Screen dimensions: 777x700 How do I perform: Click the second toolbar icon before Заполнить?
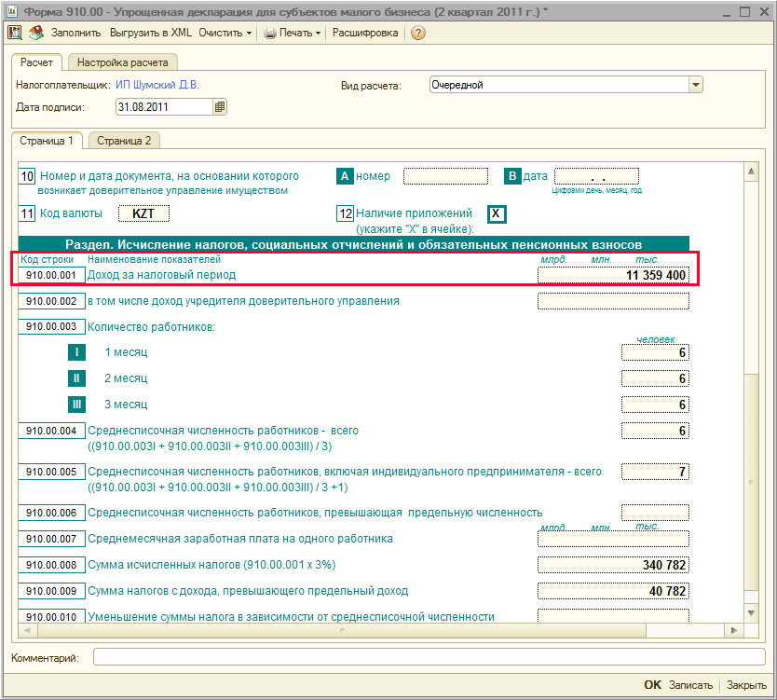coord(36,33)
